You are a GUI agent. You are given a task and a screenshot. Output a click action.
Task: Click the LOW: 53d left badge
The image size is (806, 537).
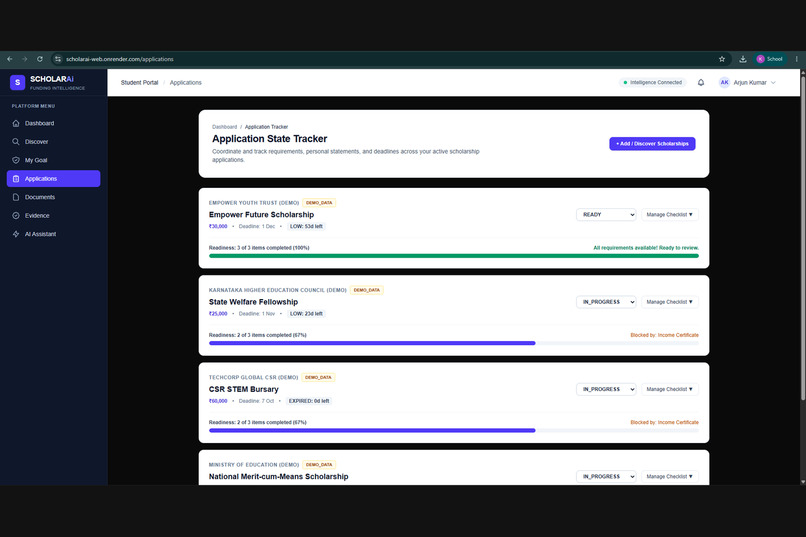pyautogui.click(x=306, y=227)
